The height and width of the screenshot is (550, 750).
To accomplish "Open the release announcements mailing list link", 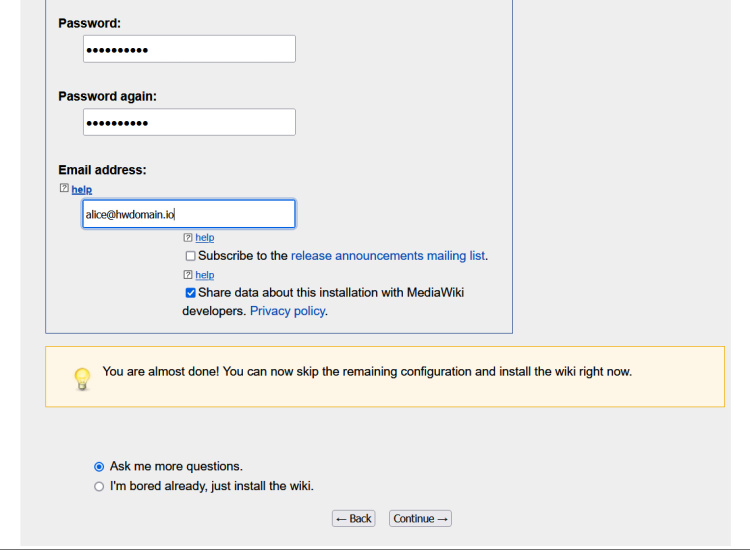I will pyautogui.click(x=387, y=256).
